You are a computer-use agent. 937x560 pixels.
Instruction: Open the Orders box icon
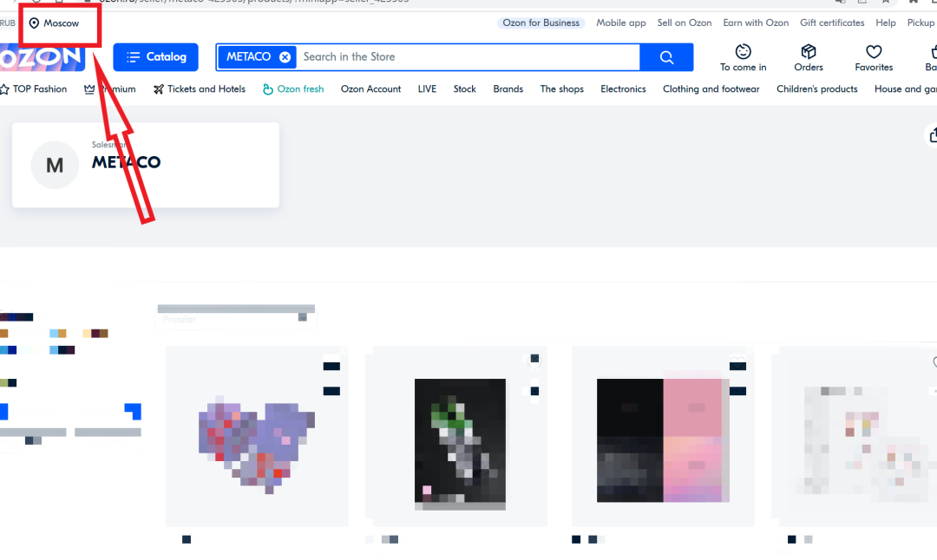coord(809,52)
